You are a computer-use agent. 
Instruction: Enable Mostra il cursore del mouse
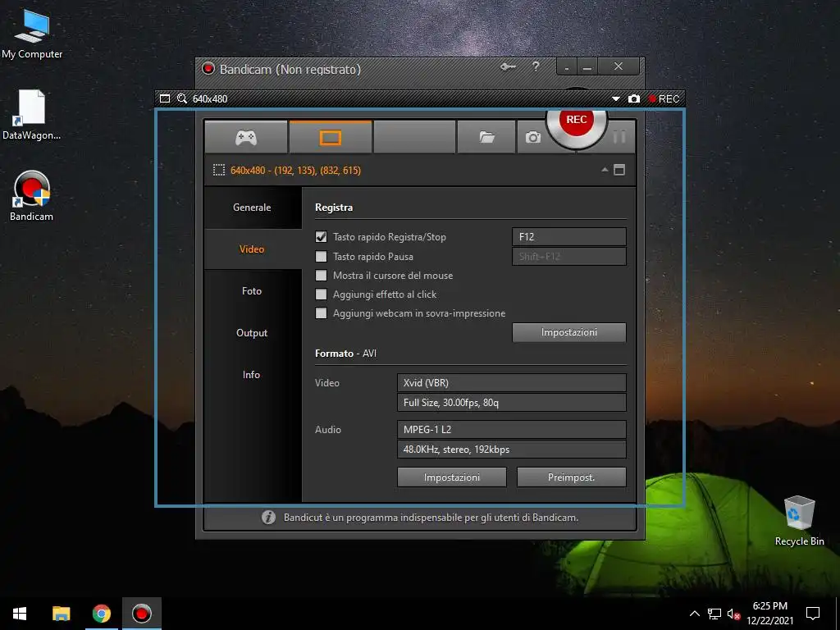(x=321, y=276)
